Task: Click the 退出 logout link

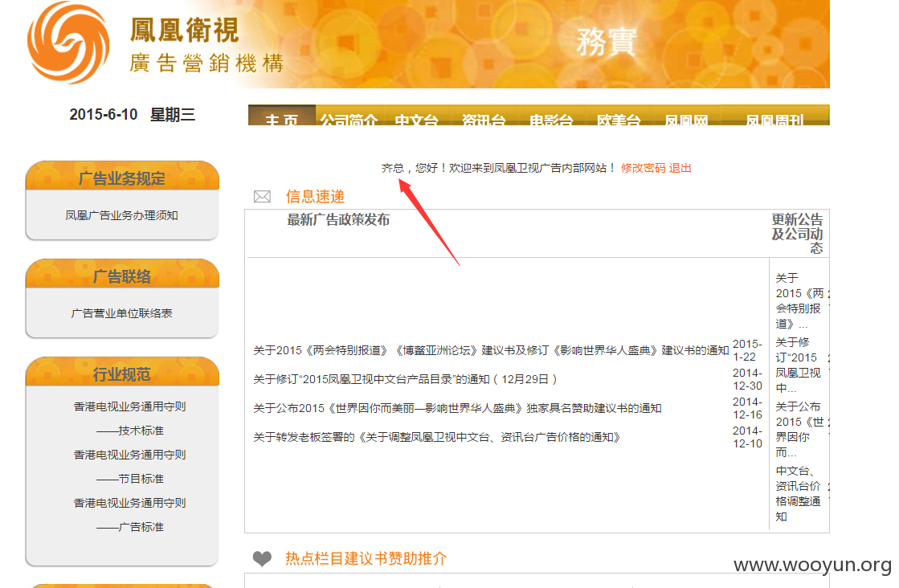Action: [x=680, y=168]
